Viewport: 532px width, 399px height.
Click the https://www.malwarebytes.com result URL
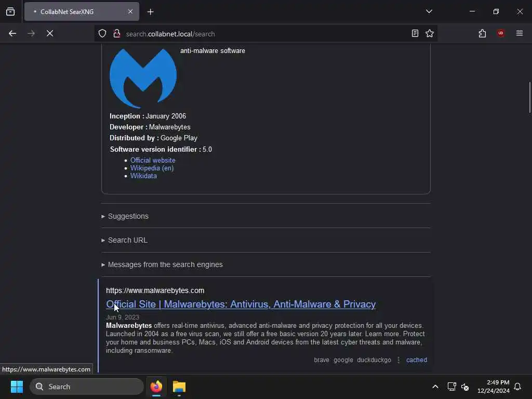[155, 290]
